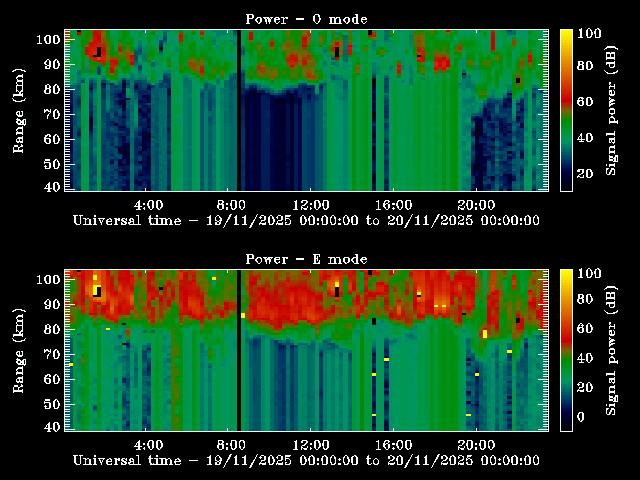Click the black data gap line in O mode plot
The image size is (640, 480).
pos(239,109)
